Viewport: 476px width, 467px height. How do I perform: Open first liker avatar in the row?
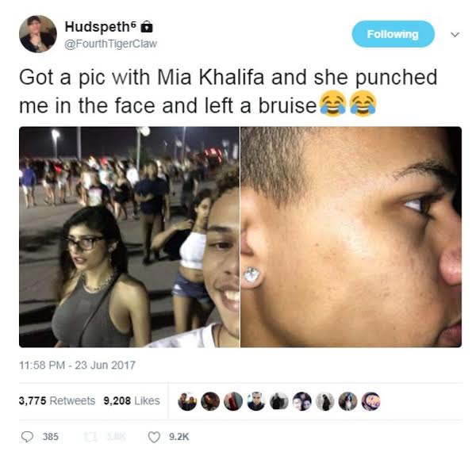187,401
